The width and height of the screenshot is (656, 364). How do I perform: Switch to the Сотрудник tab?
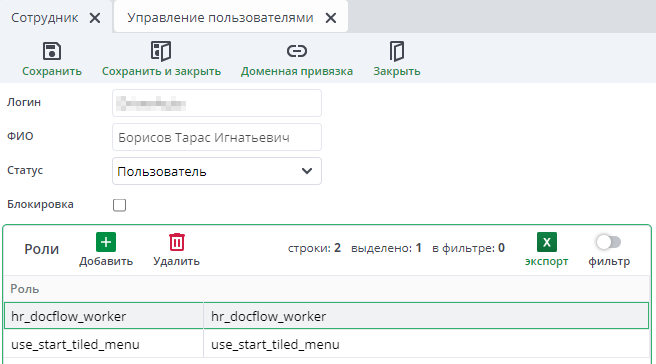(x=44, y=18)
